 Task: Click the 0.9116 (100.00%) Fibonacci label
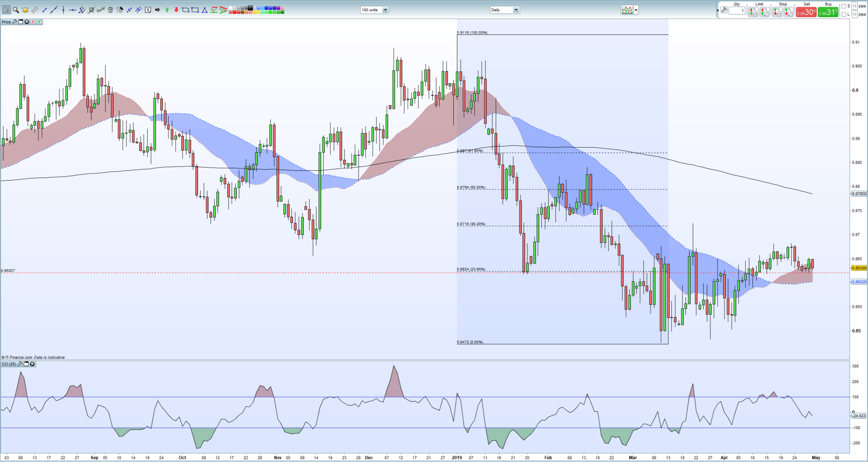coord(472,33)
